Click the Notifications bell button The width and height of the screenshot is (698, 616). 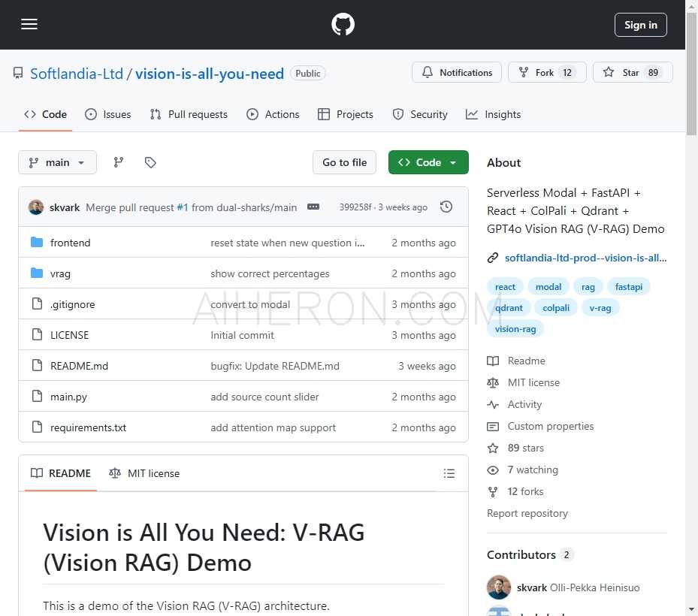[x=456, y=73]
